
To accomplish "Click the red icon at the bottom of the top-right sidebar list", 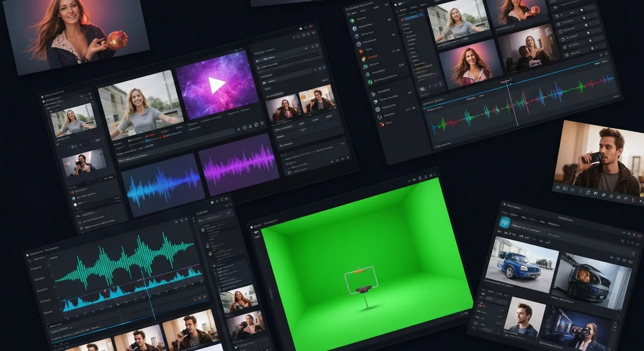I will click(382, 125).
